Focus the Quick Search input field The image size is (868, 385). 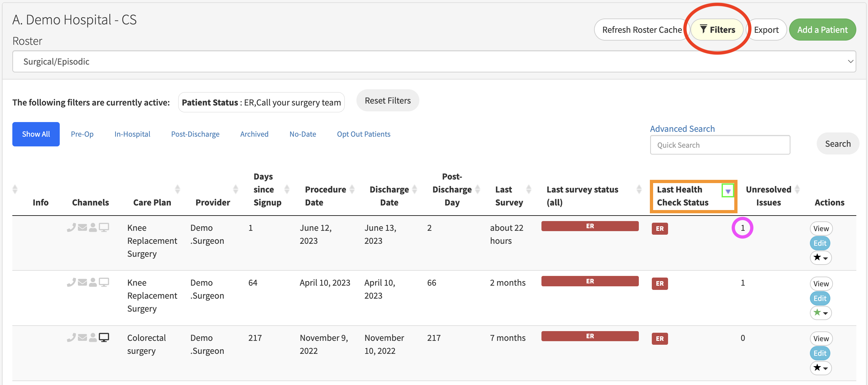click(720, 145)
